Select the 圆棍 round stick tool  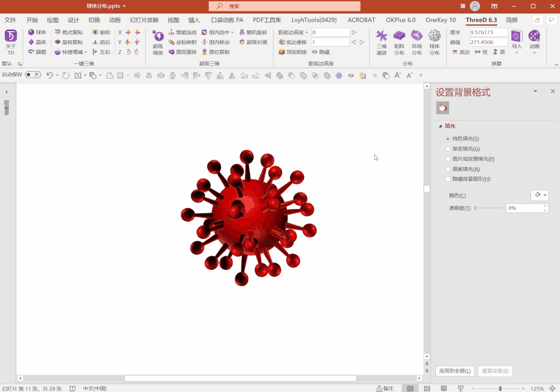pos(37,52)
